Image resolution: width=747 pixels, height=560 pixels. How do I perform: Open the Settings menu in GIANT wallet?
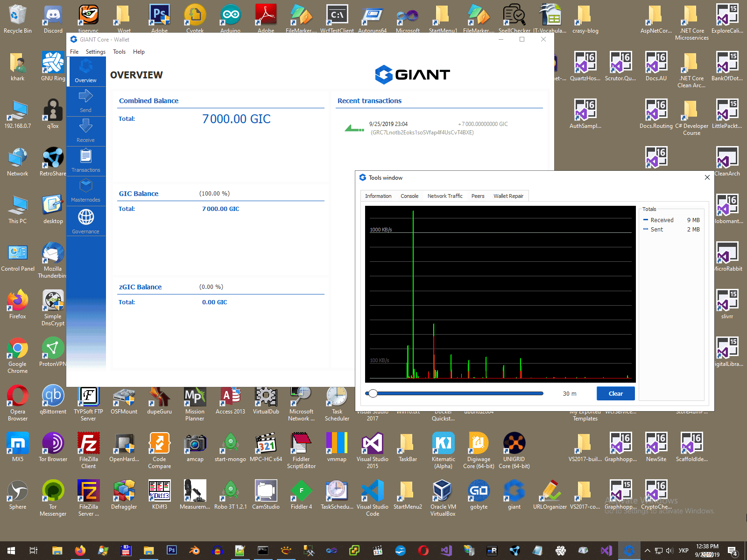click(x=96, y=52)
